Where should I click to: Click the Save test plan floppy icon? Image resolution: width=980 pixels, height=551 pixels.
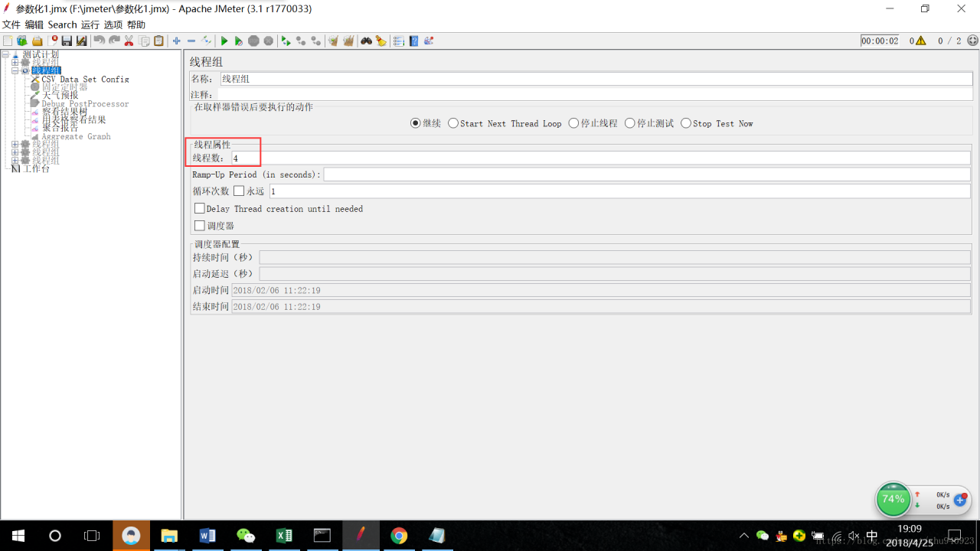67,41
